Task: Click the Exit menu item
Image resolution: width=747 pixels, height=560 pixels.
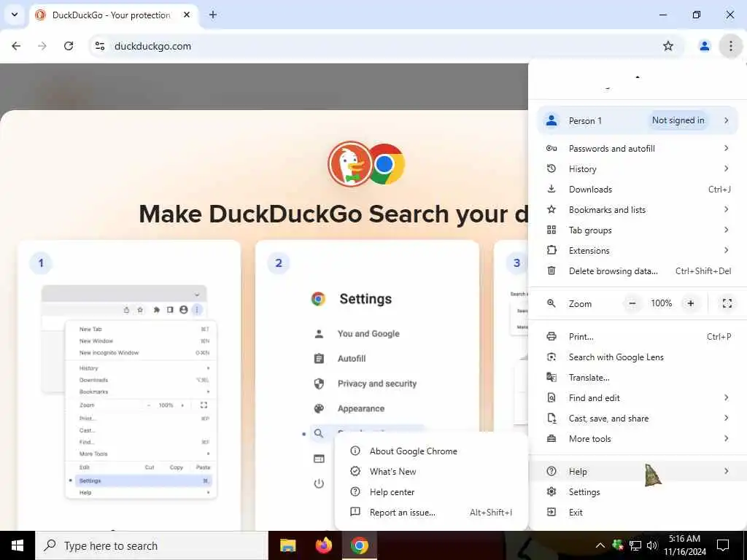Action: point(638,513)
